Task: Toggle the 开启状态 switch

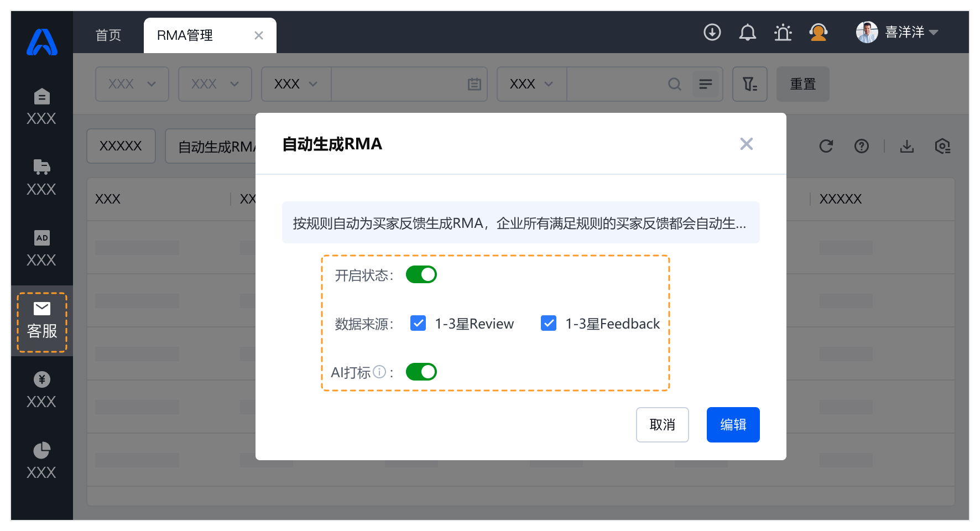Action: click(x=421, y=274)
